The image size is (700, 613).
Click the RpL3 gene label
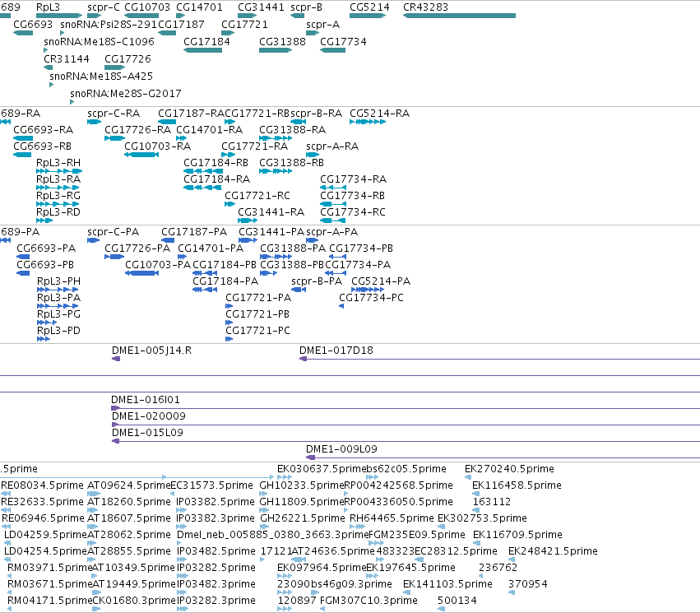48,7
